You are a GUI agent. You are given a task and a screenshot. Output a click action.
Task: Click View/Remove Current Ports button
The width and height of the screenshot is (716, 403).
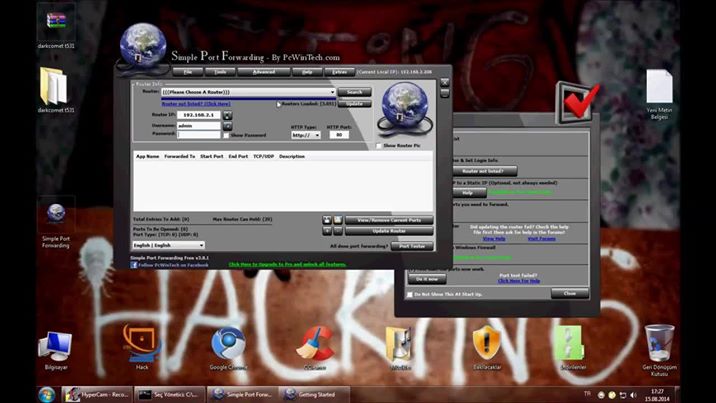pos(389,220)
